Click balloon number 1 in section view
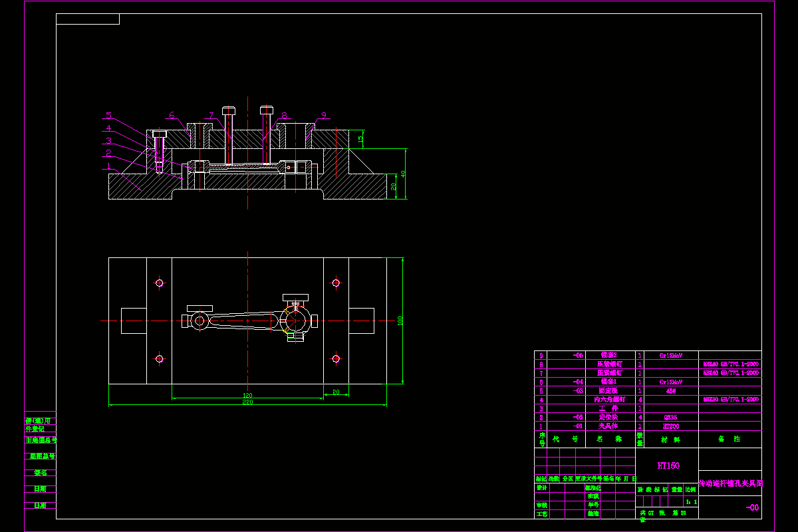Viewport: 798px width, 532px height. [108, 166]
